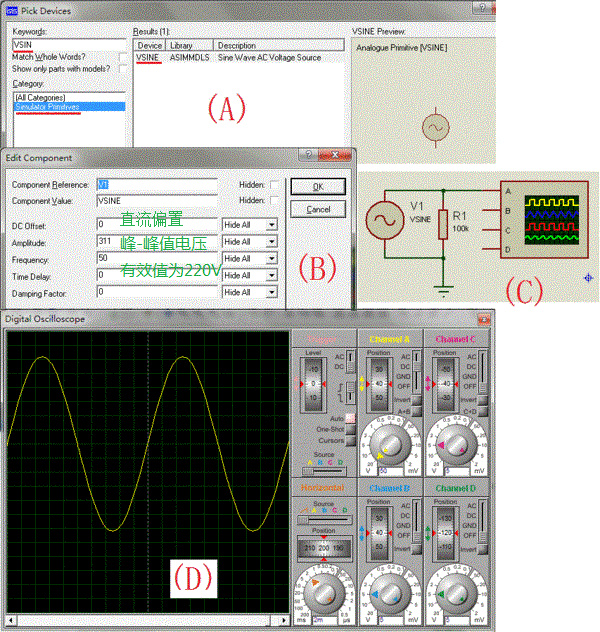Adjust Channel D coupling slider
The height and width of the screenshot is (632, 600).
tap(482, 521)
